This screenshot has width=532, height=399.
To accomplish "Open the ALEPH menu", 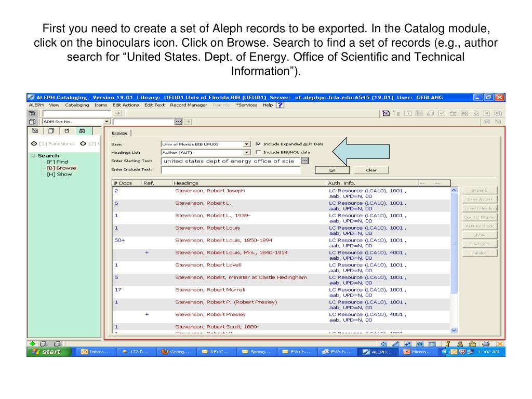I will pyautogui.click(x=36, y=105).
